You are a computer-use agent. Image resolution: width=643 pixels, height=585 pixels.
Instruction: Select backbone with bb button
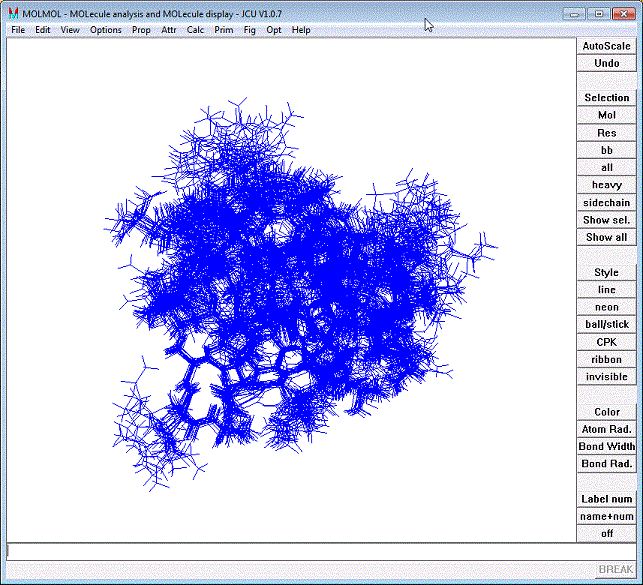pos(607,150)
